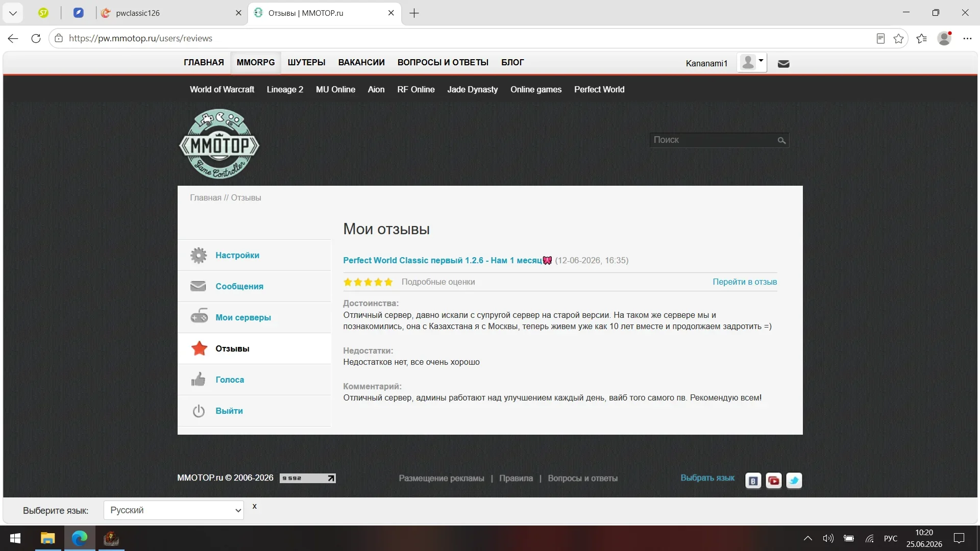This screenshot has width=980, height=551.
Task: Refresh the page
Action: (x=36, y=38)
